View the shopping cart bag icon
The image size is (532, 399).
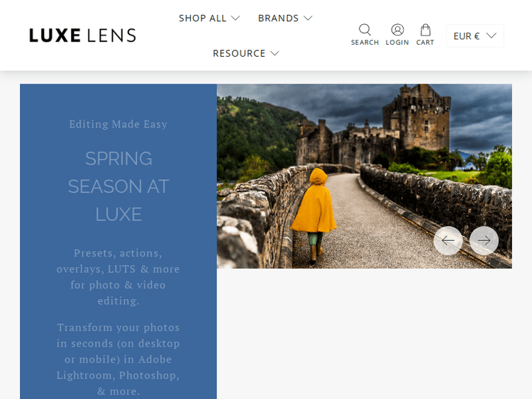pyautogui.click(x=426, y=30)
